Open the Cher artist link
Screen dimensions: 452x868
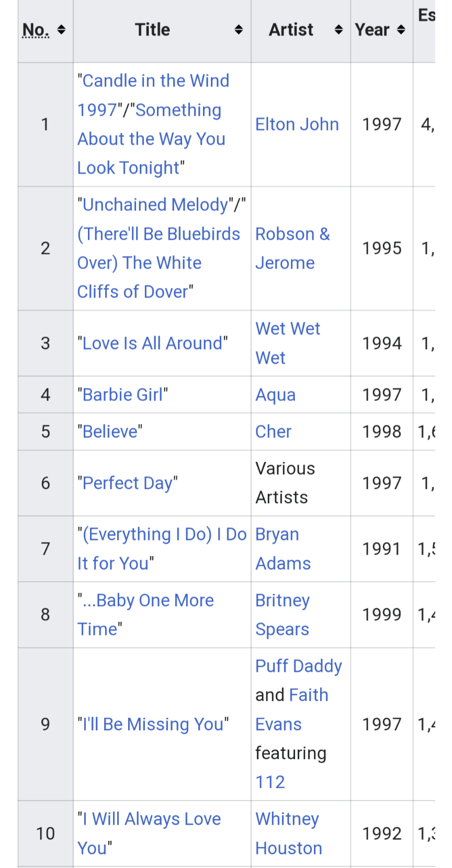(273, 431)
